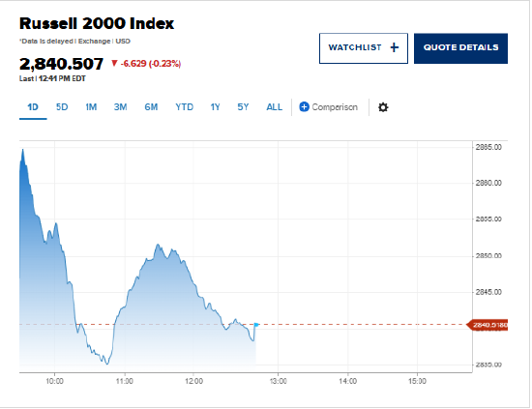This screenshot has width=532, height=409.
Task: Show ALL historical data range
Action: click(x=274, y=107)
